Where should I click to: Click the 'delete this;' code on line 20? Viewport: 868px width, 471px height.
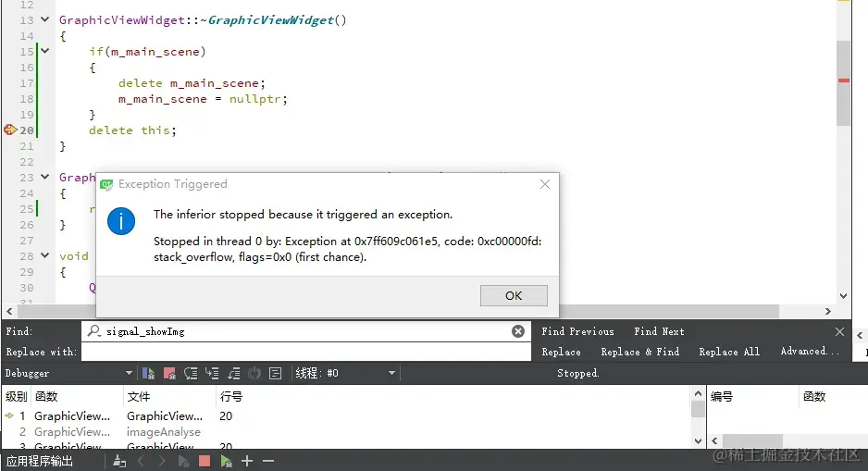pyautogui.click(x=132, y=130)
